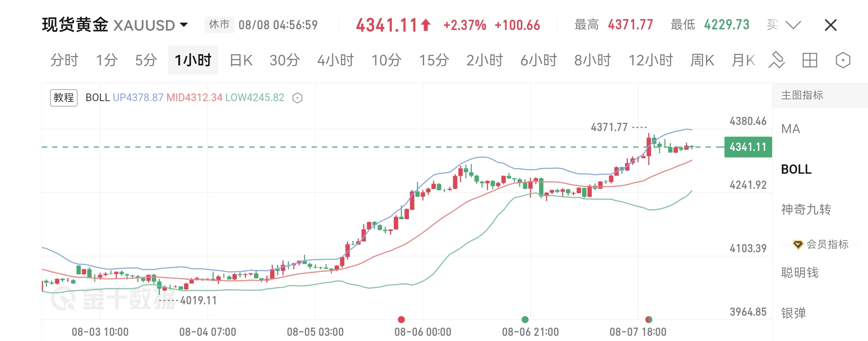Select the 聪明钱 member indicator
The image size is (868, 341).
pyautogui.click(x=800, y=272)
